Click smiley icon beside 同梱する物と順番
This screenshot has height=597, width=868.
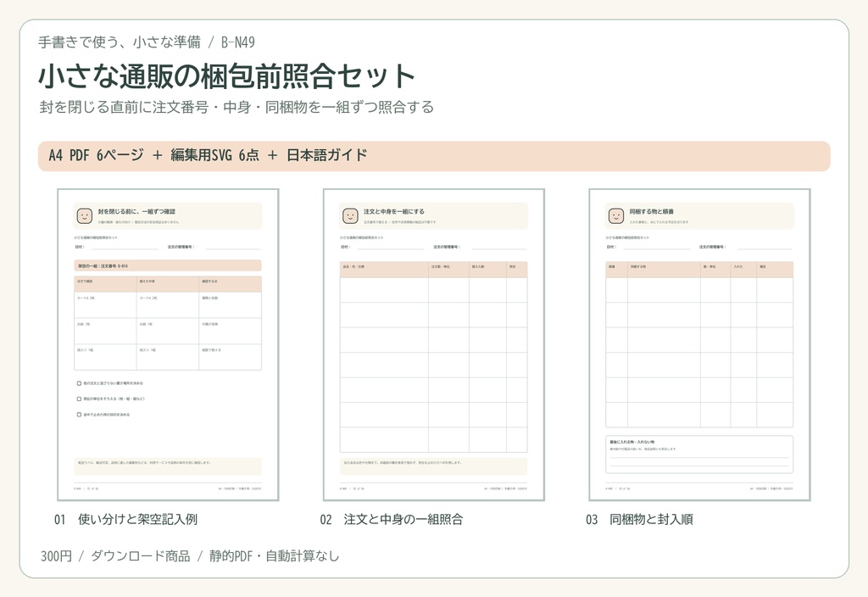pyautogui.click(x=615, y=216)
